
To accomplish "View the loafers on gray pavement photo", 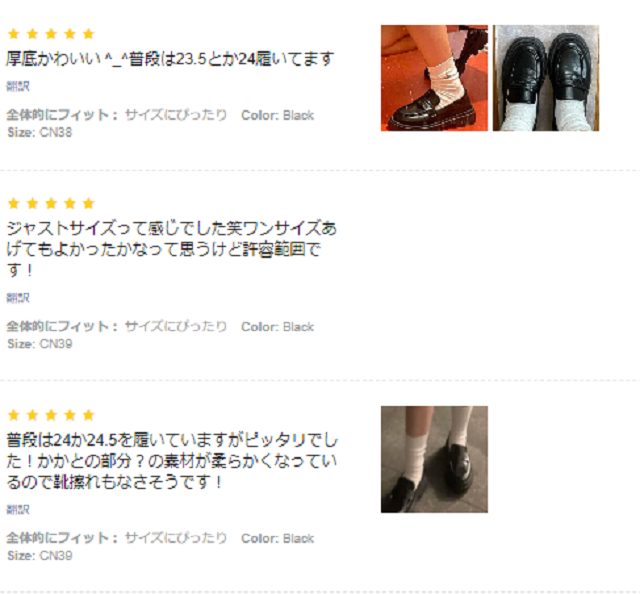I will tap(434, 459).
